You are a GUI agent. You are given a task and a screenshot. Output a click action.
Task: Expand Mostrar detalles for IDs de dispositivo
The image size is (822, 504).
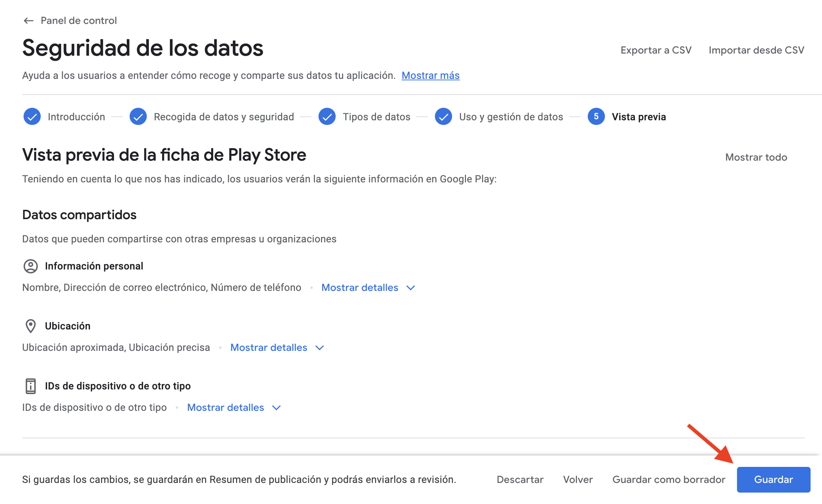[x=225, y=407]
